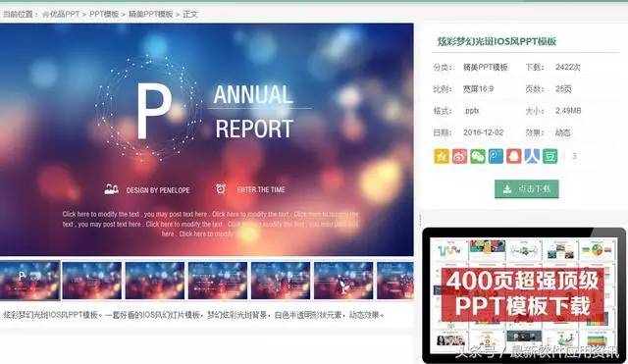Screen dimensions: 628x364
Task: Share to Renren icon
Action: pos(532,156)
